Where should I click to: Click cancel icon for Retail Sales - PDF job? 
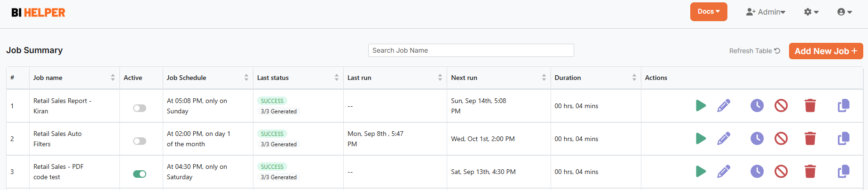click(x=781, y=172)
